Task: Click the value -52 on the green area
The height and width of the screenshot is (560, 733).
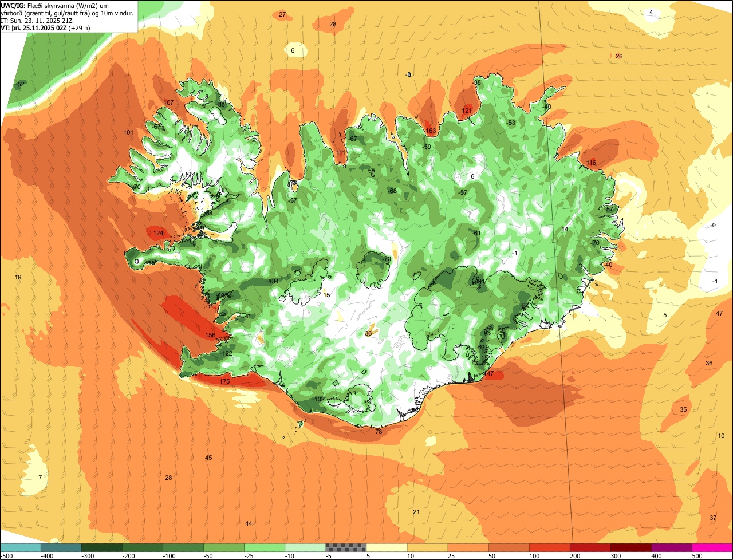Action: pyautogui.click(x=21, y=84)
